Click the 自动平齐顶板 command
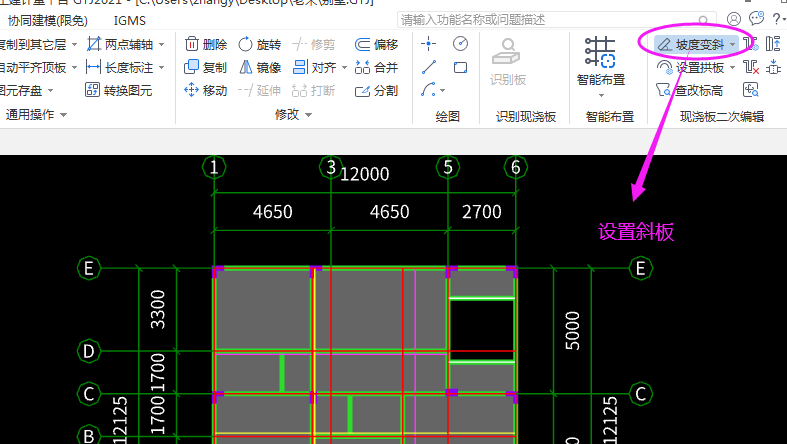The image size is (787, 444). (x=33, y=67)
